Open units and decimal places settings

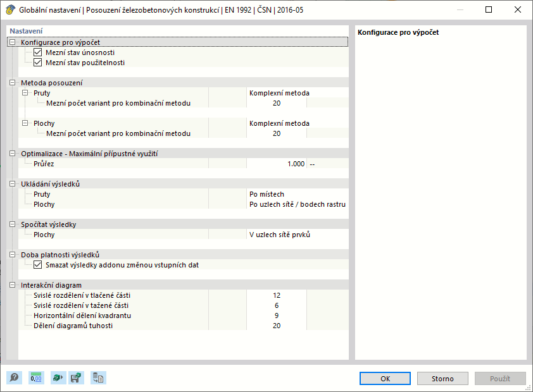(x=36, y=377)
